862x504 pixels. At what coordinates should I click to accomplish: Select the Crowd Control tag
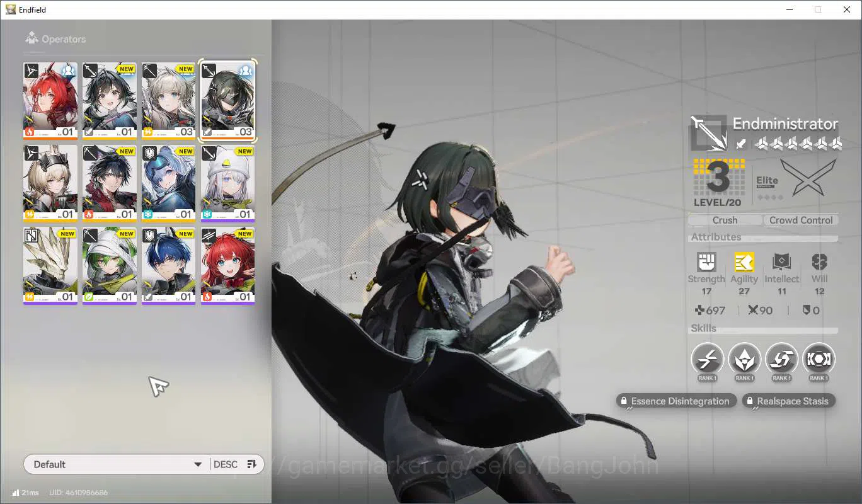(x=801, y=220)
